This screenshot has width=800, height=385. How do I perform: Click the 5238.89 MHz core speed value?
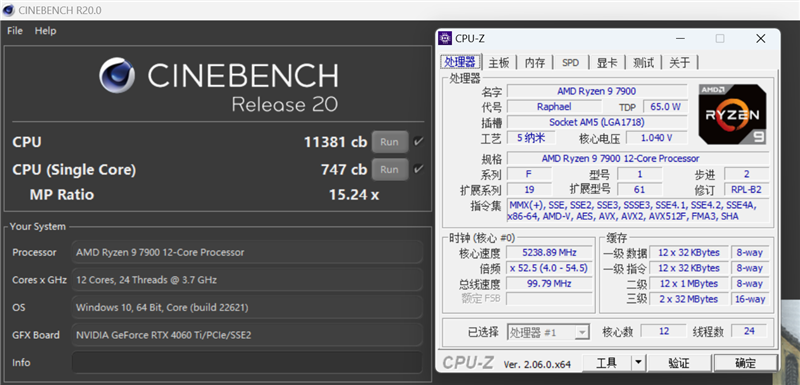[x=549, y=252]
